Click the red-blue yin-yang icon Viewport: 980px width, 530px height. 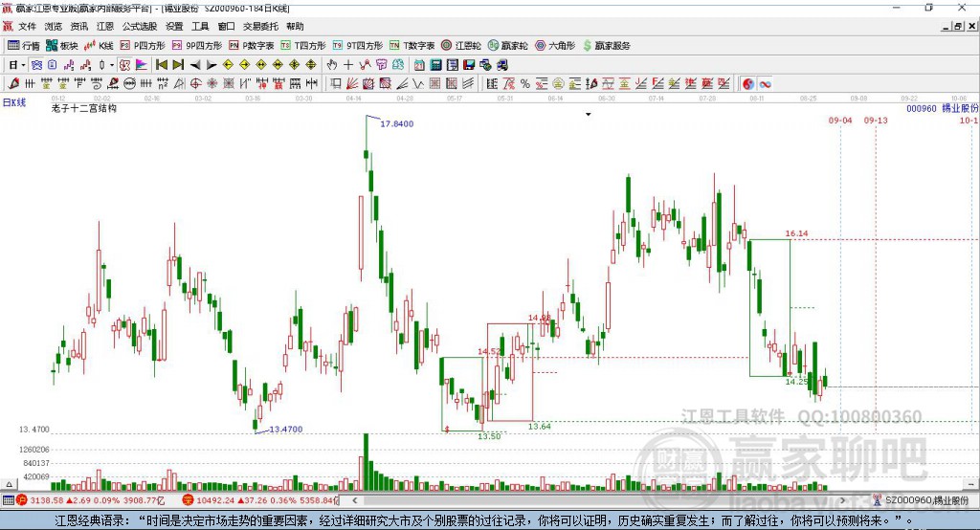click(748, 84)
